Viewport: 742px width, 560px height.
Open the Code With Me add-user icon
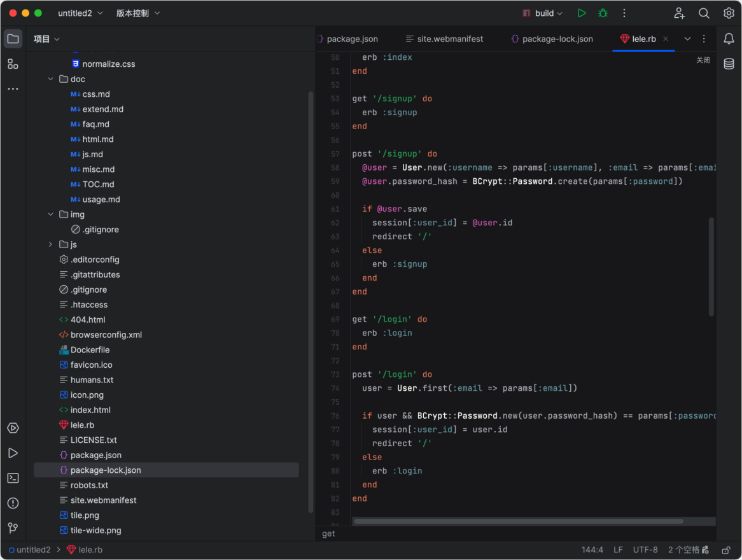679,13
